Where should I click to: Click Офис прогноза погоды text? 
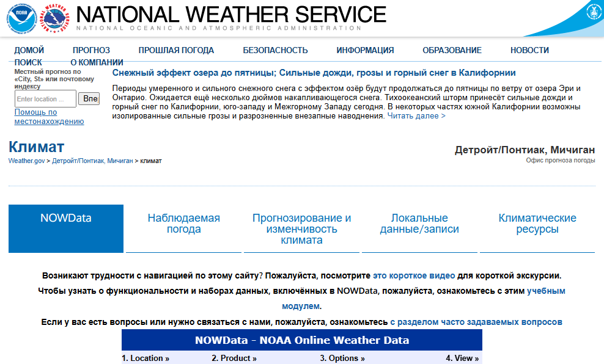pos(561,160)
